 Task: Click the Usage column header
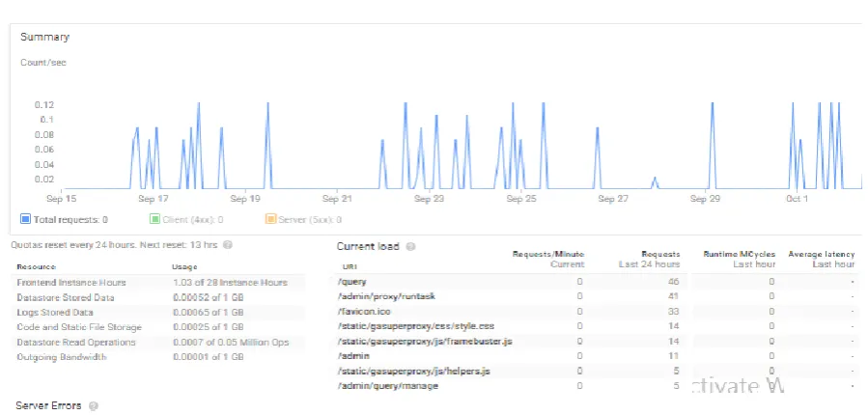coord(184,266)
